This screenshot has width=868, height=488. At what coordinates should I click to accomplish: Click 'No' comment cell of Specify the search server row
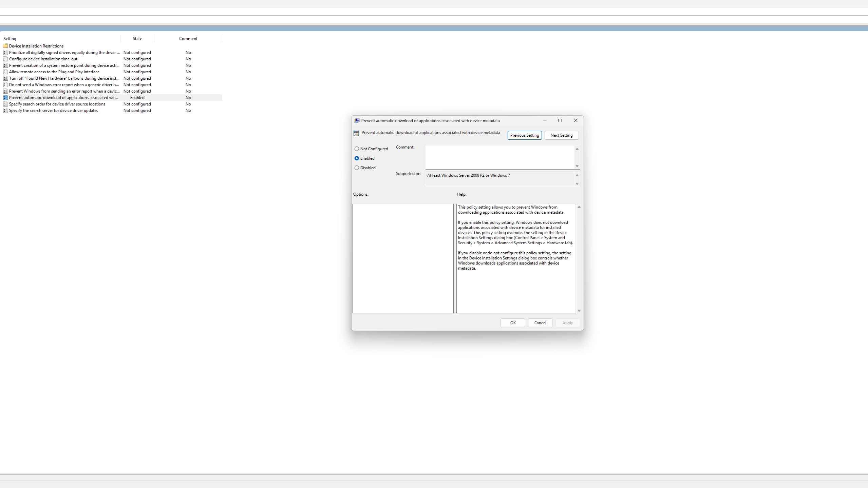(188, 111)
